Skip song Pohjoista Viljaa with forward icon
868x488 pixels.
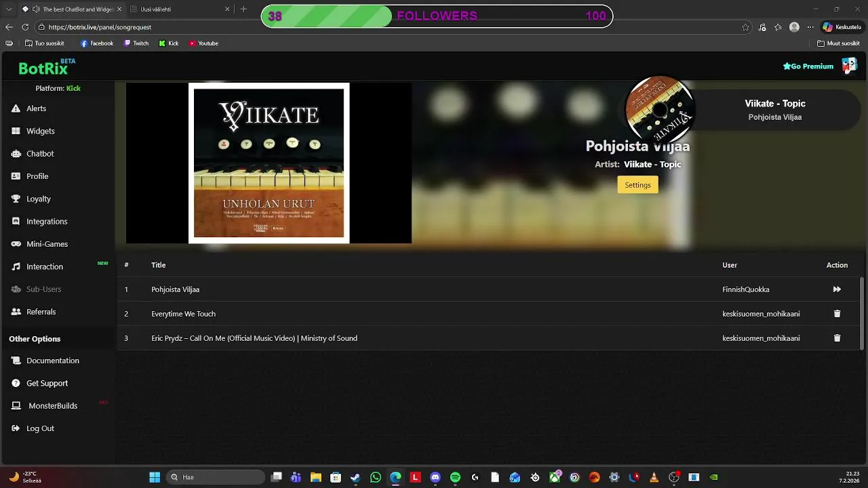837,289
